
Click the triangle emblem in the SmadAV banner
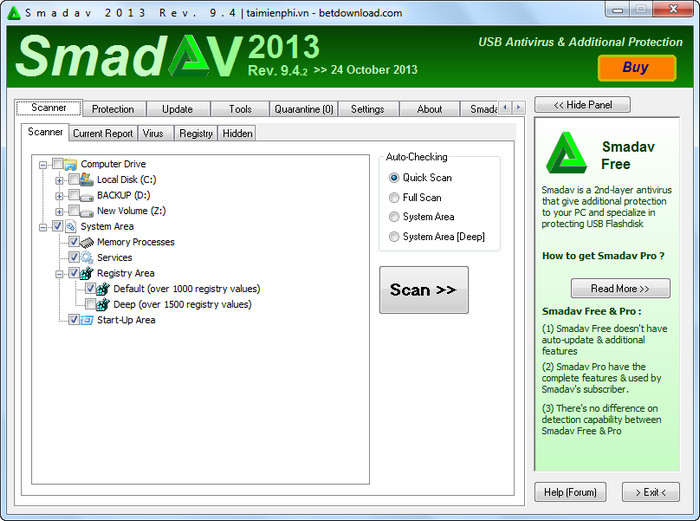[189, 56]
